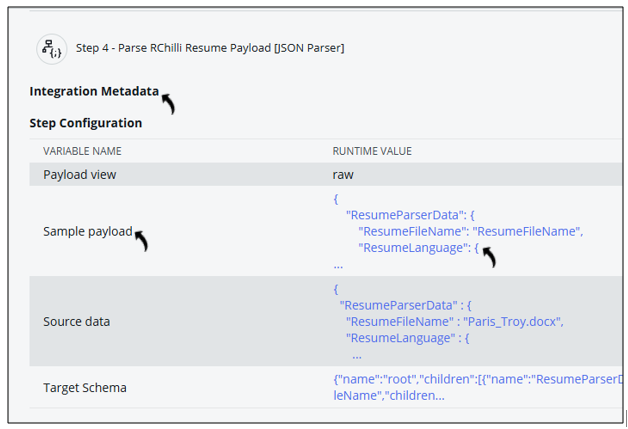Select the Source data row label
This screenshot has height=429, width=628.
pos(77,322)
